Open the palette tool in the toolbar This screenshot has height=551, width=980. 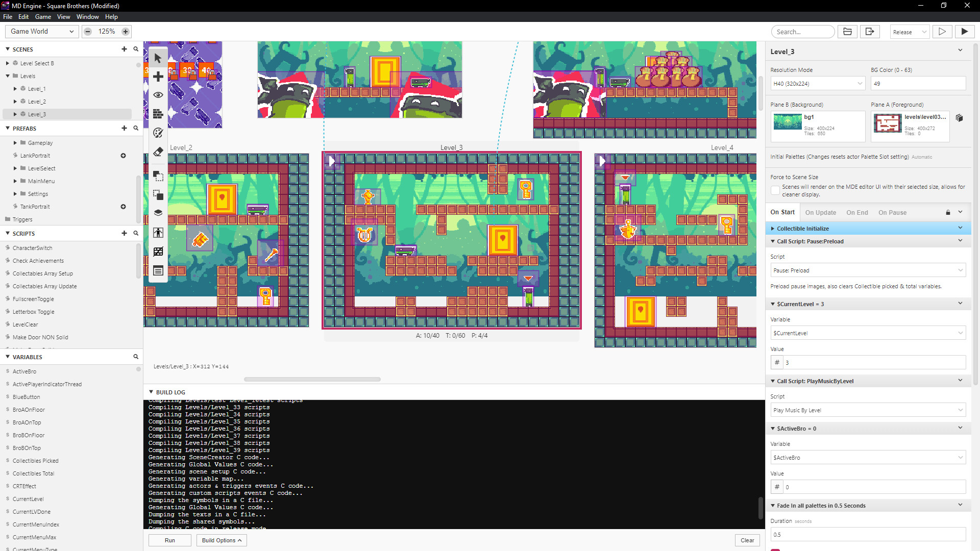(158, 133)
